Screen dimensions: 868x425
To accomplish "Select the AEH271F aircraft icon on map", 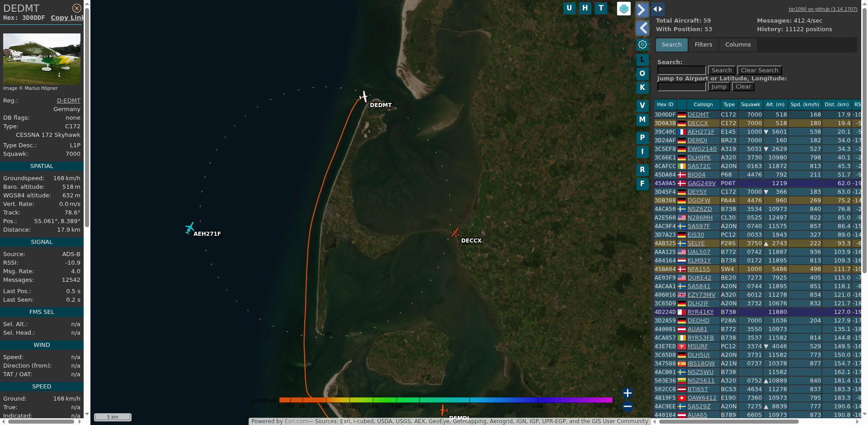I will (x=189, y=228).
